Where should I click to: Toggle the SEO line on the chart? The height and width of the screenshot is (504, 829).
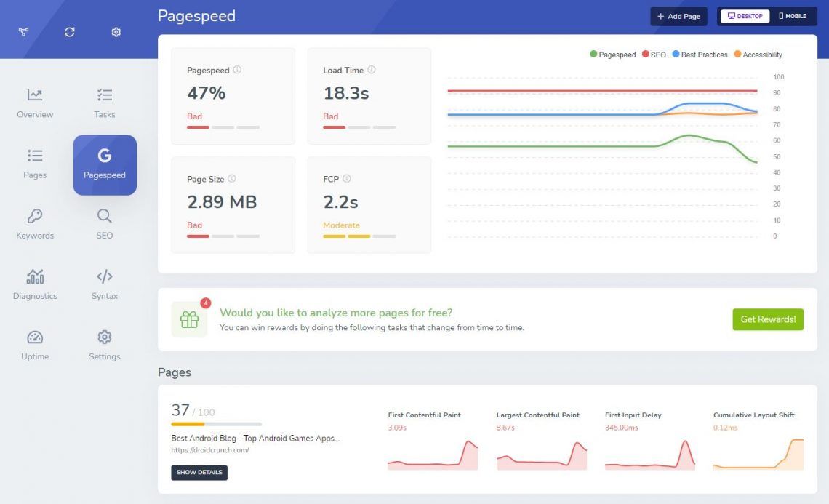tap(653, 55)
